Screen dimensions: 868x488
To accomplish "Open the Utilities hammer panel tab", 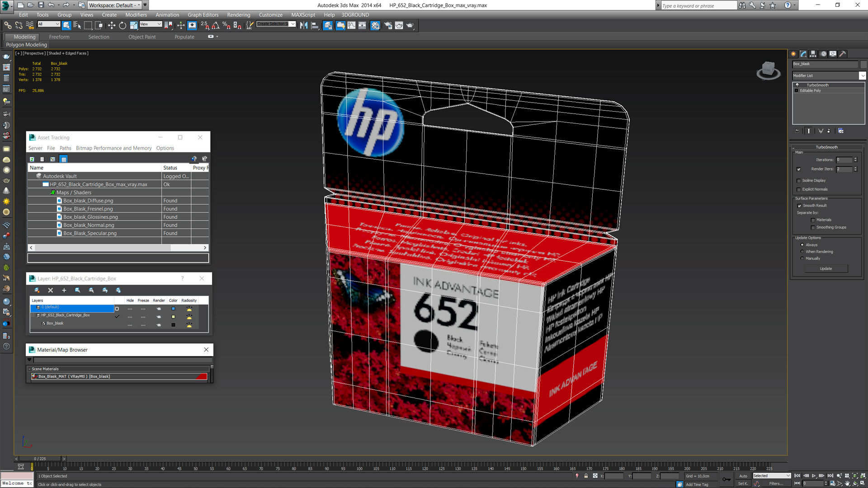I will 843,54.
